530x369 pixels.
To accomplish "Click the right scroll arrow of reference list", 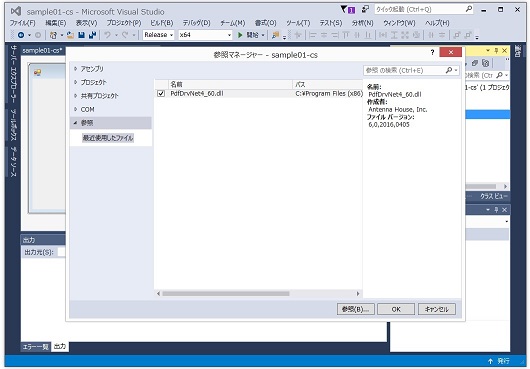I will coord(358,294).
